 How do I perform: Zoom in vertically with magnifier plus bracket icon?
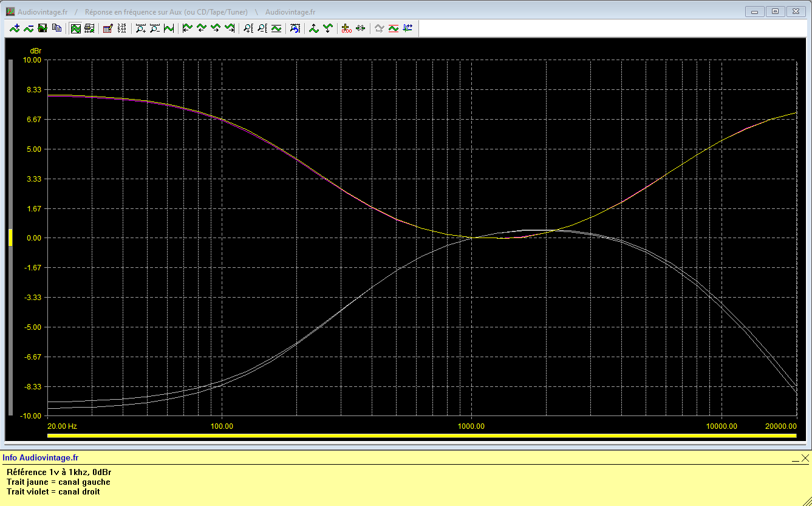[x=248, y=28]
